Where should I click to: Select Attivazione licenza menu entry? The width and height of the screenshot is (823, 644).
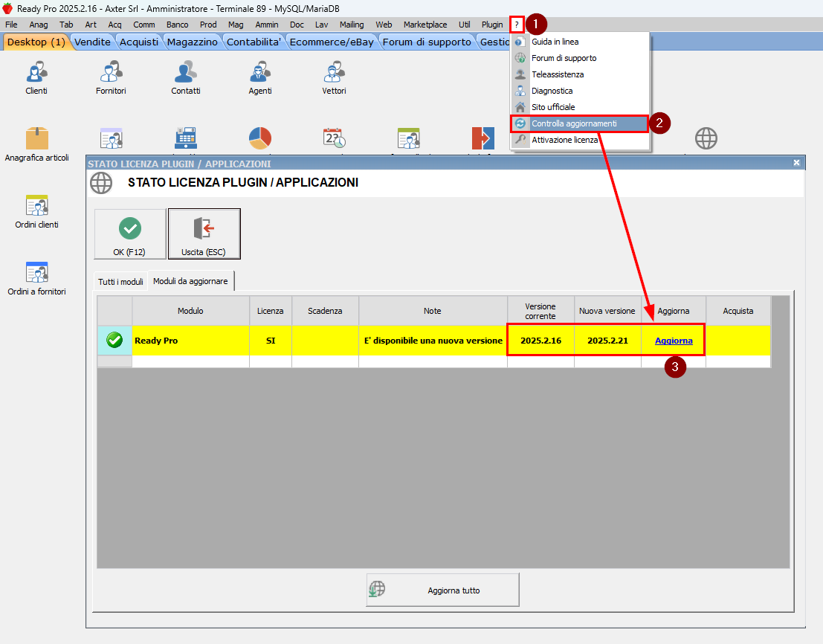pyautogui.click(x=580, y=140)
